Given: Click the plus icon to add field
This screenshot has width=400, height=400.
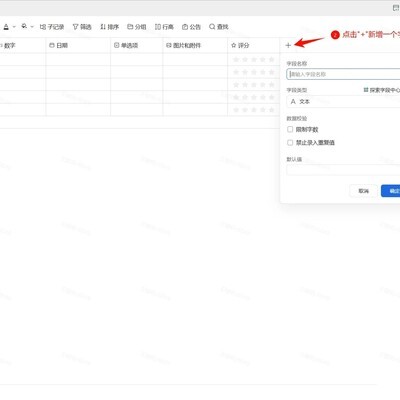Looking at the screenshot, I should click(288, 45).
